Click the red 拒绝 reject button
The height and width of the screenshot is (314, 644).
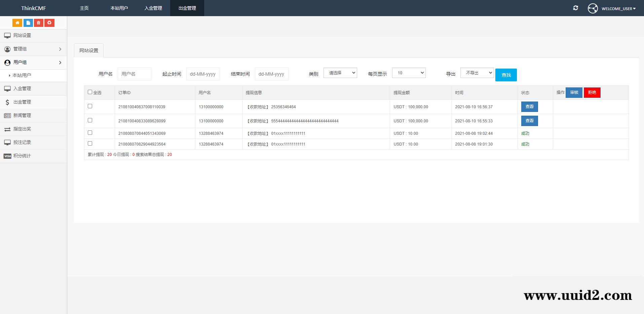[x=592, y=92]
